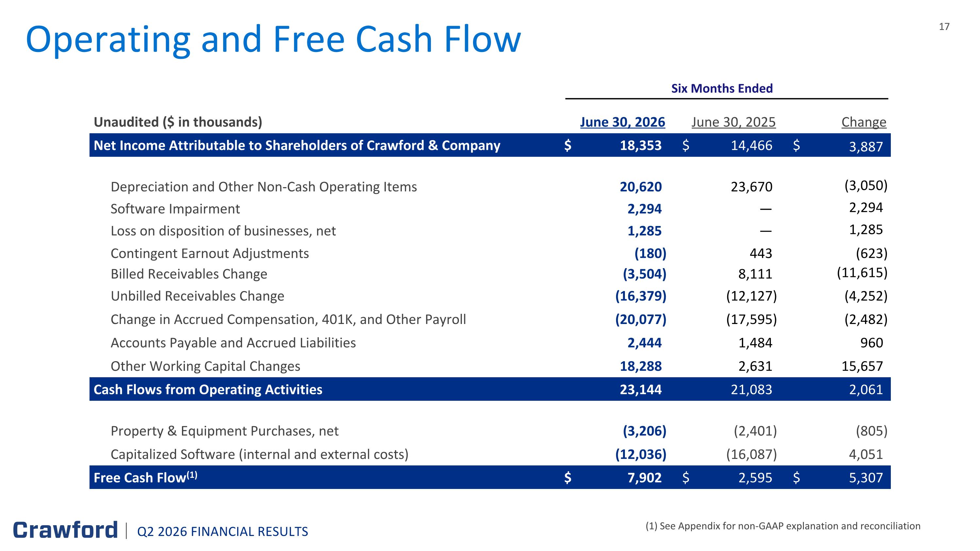980x551 pixels.
Task: Select 1,285 in the Change column
Action: (x=866, y=230)
